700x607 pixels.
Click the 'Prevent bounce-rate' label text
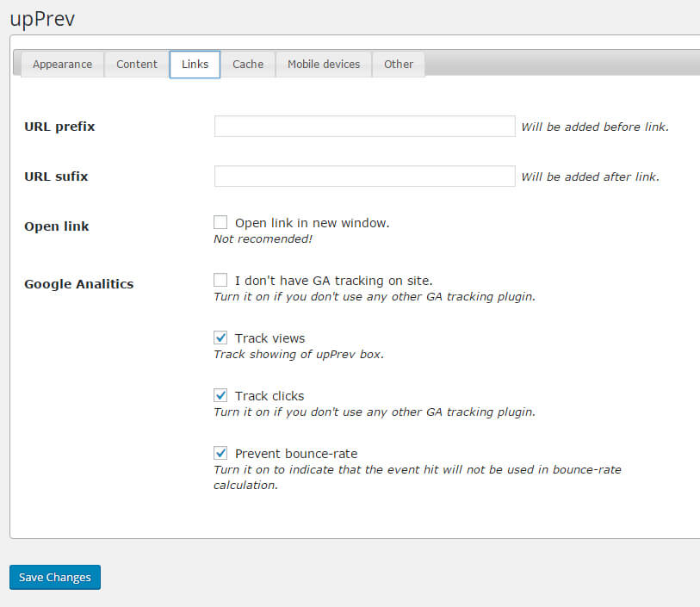pos(295,454)
